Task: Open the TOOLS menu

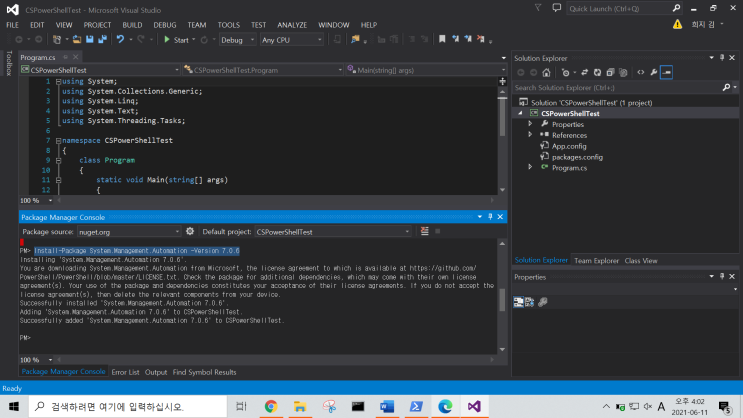Action: (229, 25)
